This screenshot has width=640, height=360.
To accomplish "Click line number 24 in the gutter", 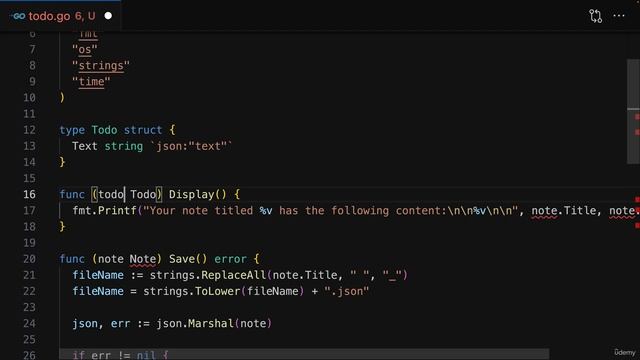I will point(29,323).
